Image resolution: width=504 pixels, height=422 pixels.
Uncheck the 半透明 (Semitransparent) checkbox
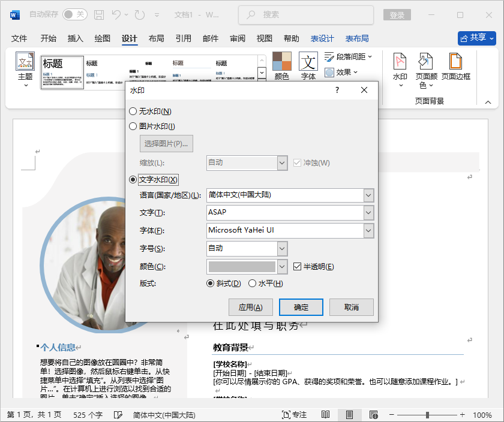pyautogui.click(x=298, y=266)
